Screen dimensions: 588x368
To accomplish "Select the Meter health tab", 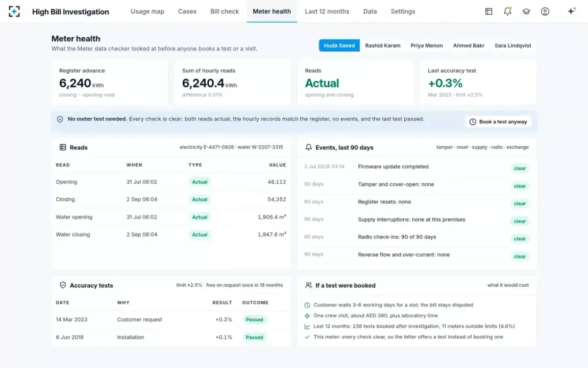I will click(271, 11).
